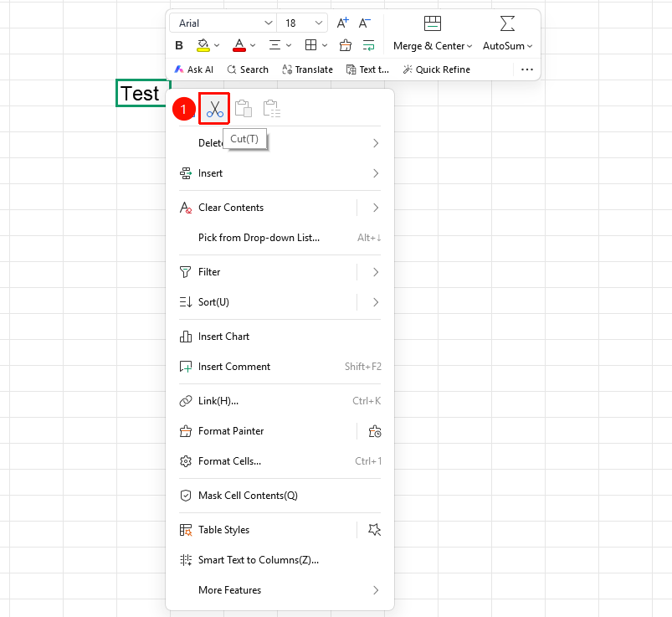
Task: Click the locked Format Painter icon
Action: (x=375, y=431)
